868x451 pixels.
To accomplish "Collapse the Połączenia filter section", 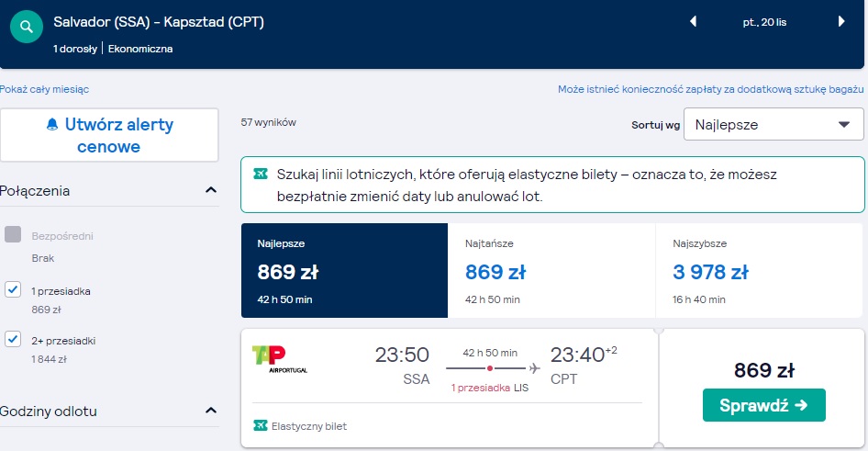I will (x=211, y=190).
